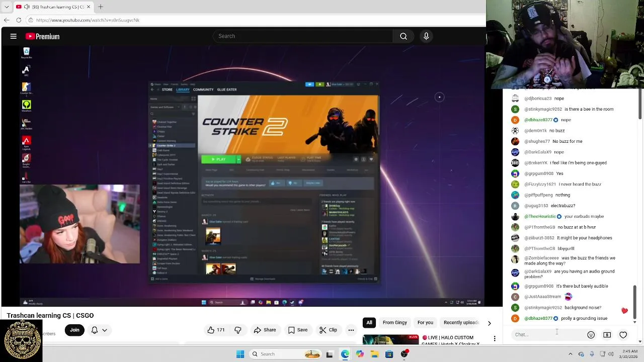Join the channel membership
Image resolution: width=644 pixels, height=362 pixels.
(74, 330)
